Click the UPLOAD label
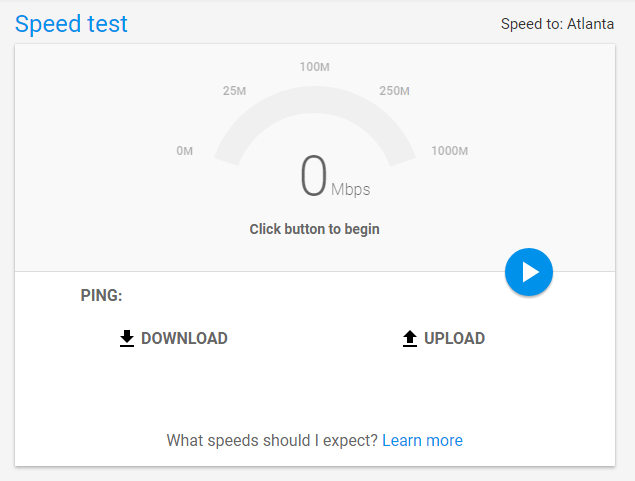The width and height of the screenshot is (635, 481). point(454,338)
